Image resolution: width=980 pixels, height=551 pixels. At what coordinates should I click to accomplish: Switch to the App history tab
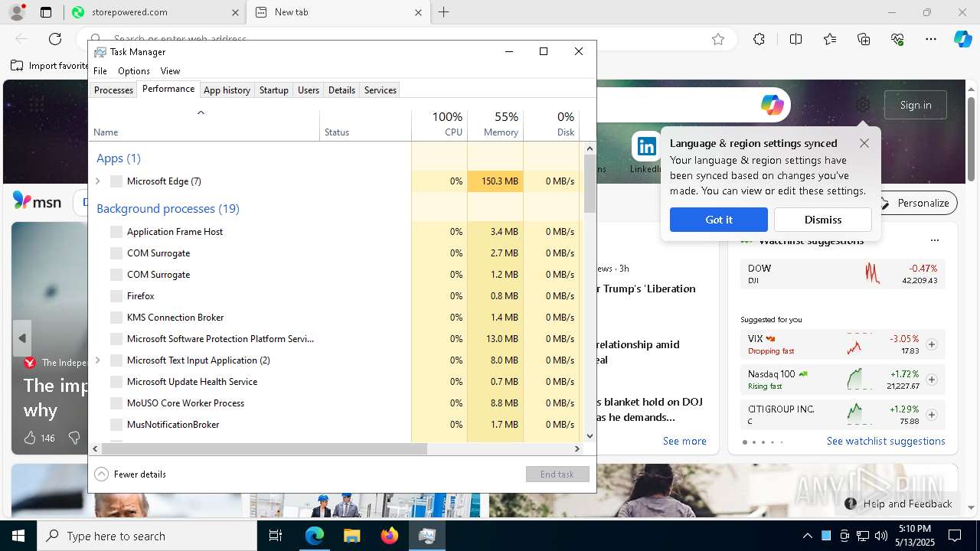tap(227, 90)
